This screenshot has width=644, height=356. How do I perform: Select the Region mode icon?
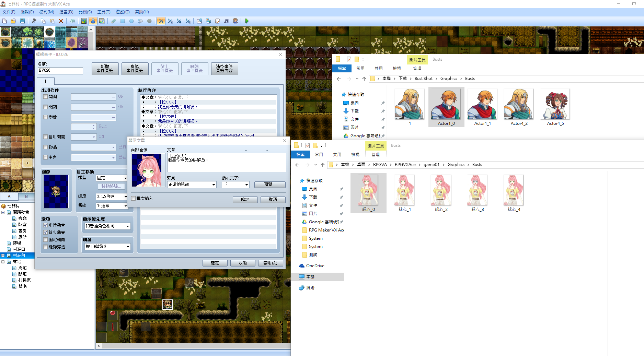102,21
